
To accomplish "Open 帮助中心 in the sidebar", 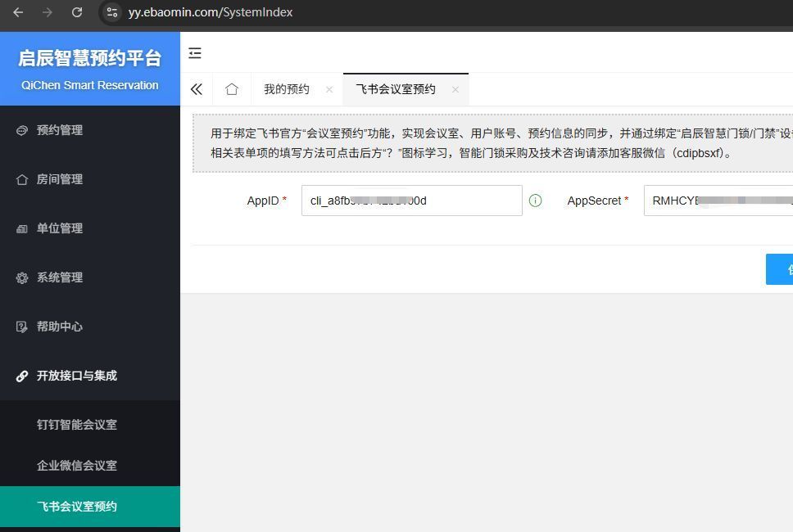I will click(x=90, y=327).
